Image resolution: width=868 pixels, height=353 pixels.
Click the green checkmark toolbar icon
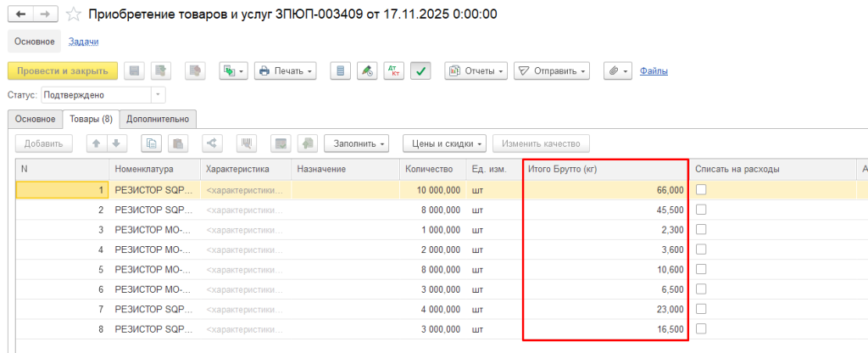421,71
